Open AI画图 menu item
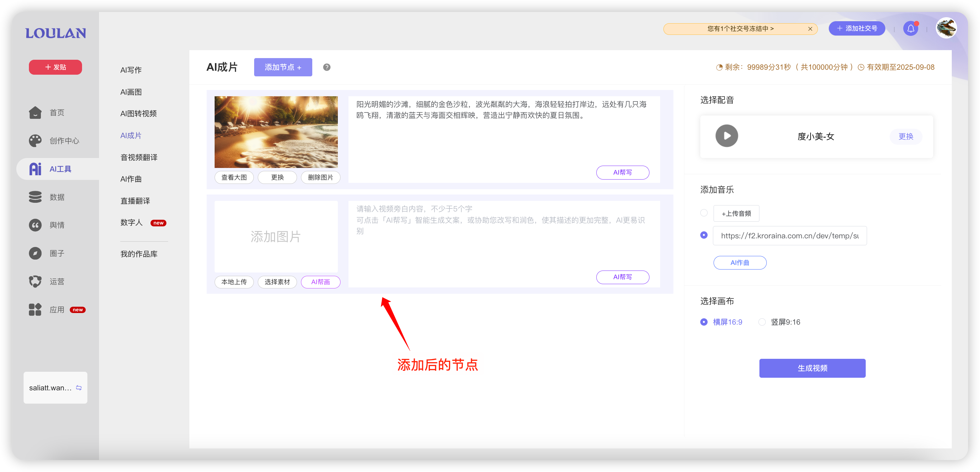 [x=131, y=92]
